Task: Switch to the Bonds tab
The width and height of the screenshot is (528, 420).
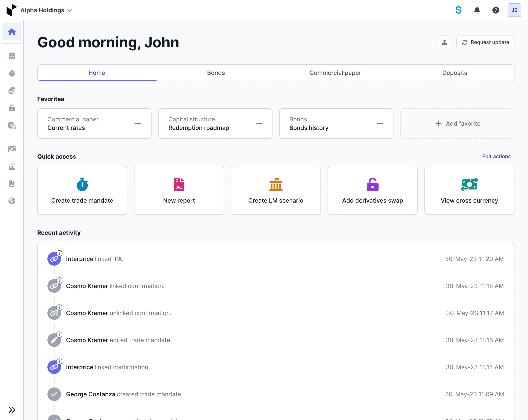Action: [216, 73]
